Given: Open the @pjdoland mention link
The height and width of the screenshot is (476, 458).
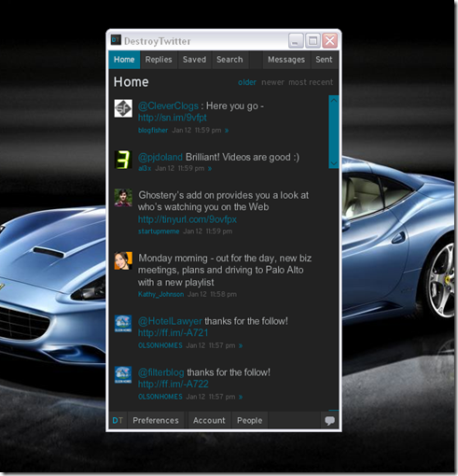Looking at the screenshot, I should click(x=160, y=157).
